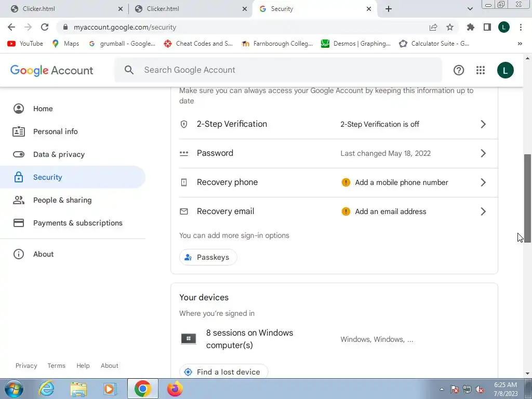The height and width of the screenshot is (399, 532).
Task: Open Cheat Codes bookmark
Action: pos(198,44)
